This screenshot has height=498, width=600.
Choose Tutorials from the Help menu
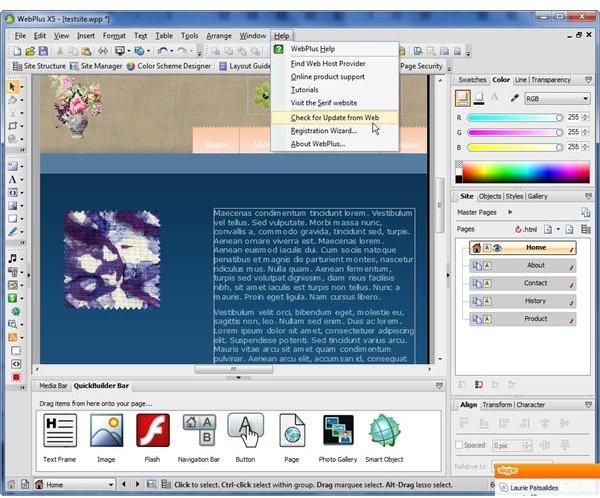305,90
